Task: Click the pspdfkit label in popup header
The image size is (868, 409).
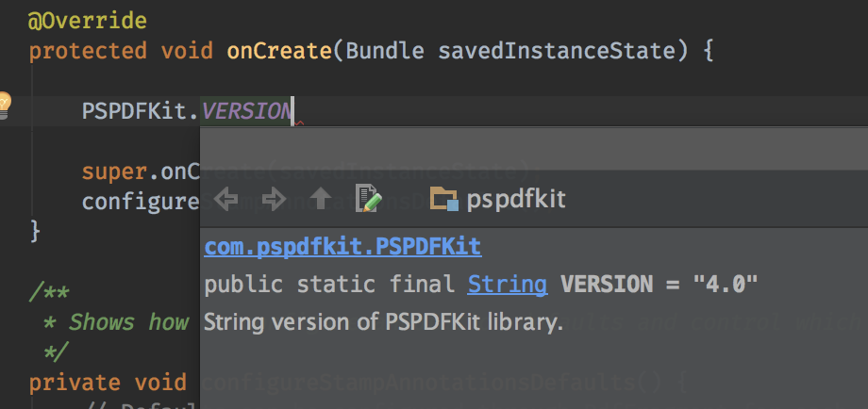Action: 517,200
